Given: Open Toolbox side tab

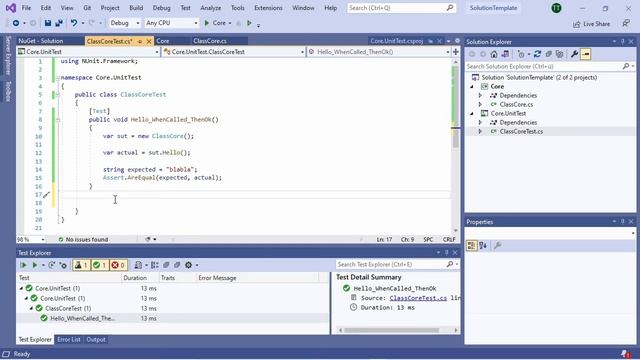Looking at the screenshot, I should (x=8, y=91).
